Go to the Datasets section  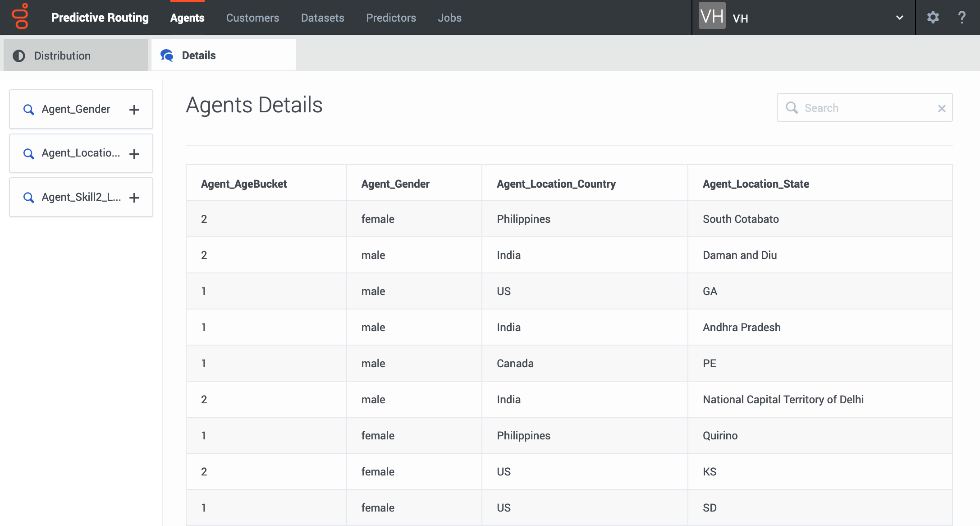pos(322,18)
